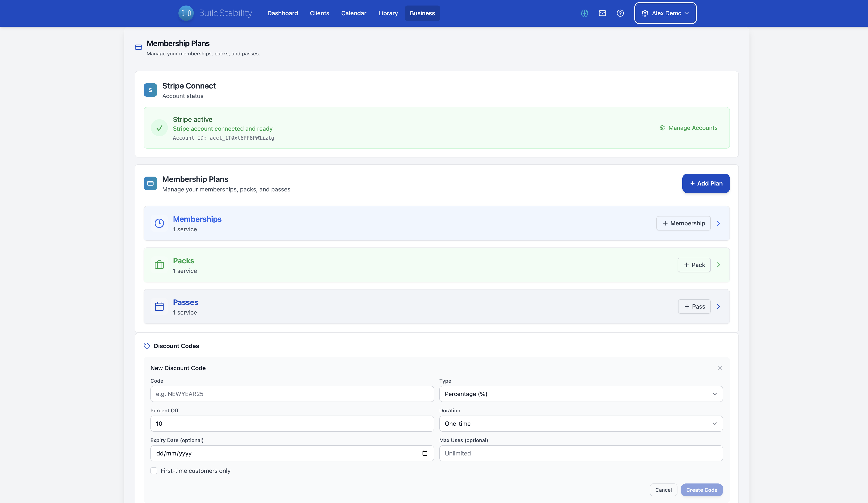Select the Business nav item

pyautogui.click(x=422, y=13)
